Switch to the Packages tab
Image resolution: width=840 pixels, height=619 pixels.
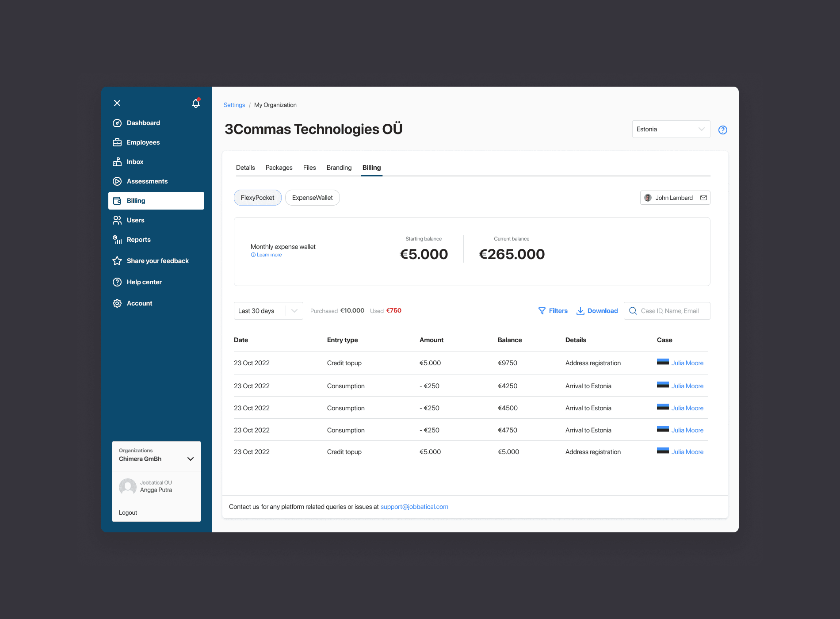[279, 168]
